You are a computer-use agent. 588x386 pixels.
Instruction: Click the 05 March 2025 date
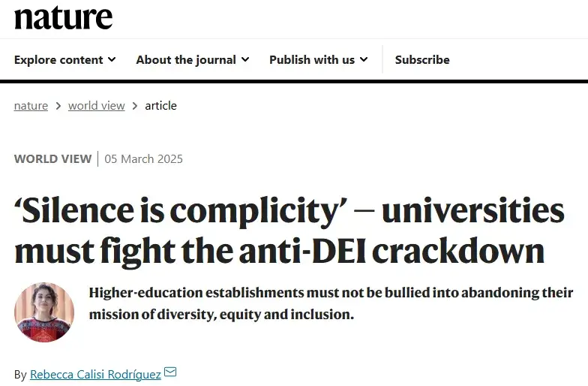143,158
